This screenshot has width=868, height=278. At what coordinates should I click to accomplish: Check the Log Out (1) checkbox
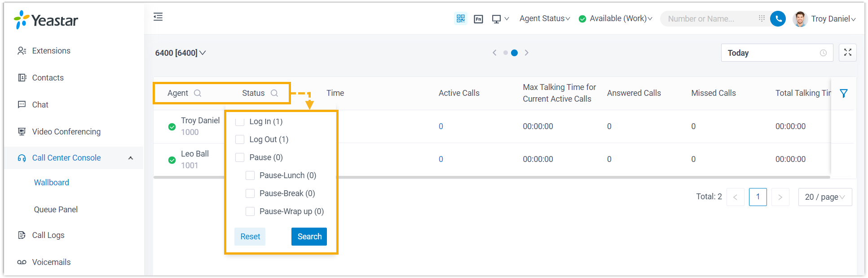[x=240, y=139]
